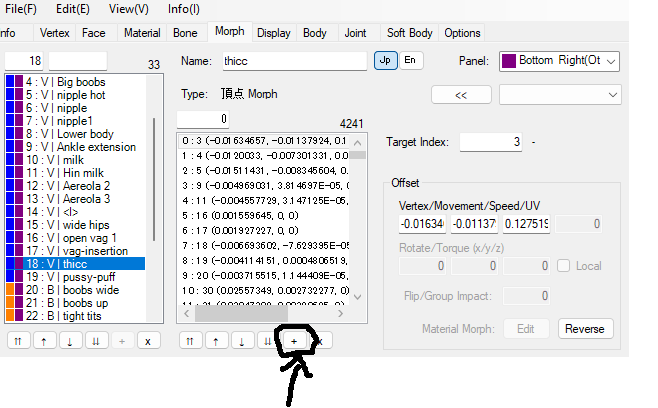
Task: Click the << button
Action: coord(461,95)
